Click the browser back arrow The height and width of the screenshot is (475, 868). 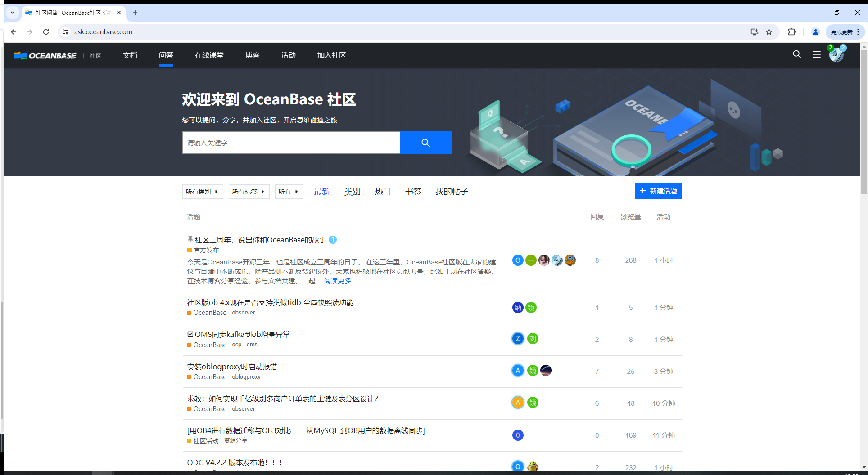(x=14, y=32)
